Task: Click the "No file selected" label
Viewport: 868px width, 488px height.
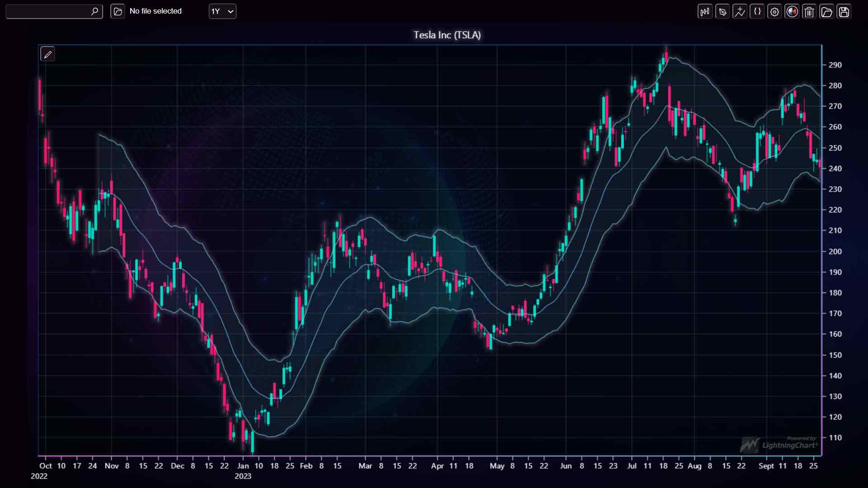Action: click(156, 11)
